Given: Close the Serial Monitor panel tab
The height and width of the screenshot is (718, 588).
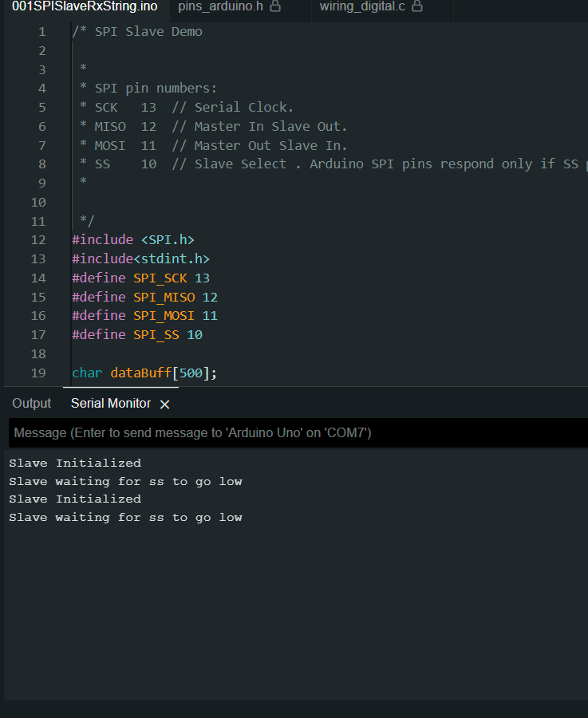Looking at the screenshot, I should point(165,404).
